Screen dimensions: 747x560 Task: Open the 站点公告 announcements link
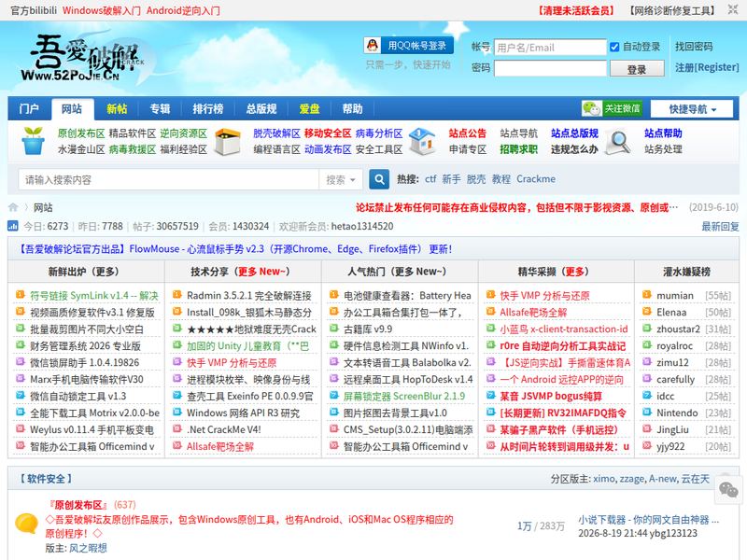point(468,133)
